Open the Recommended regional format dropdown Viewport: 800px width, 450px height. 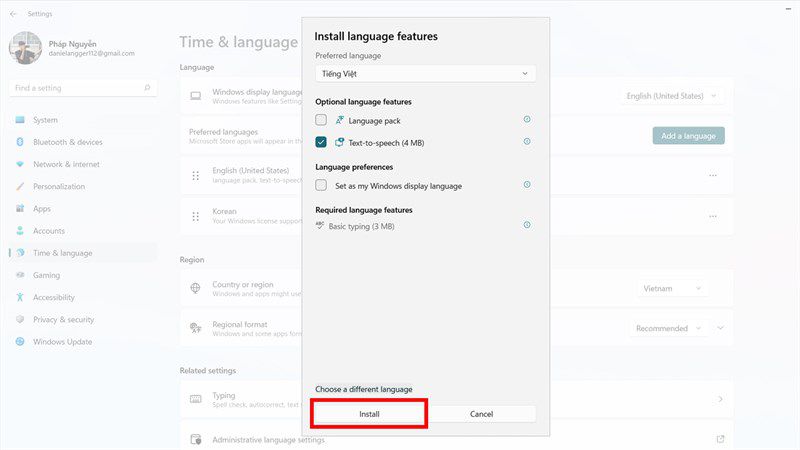[x=669, y=328]
